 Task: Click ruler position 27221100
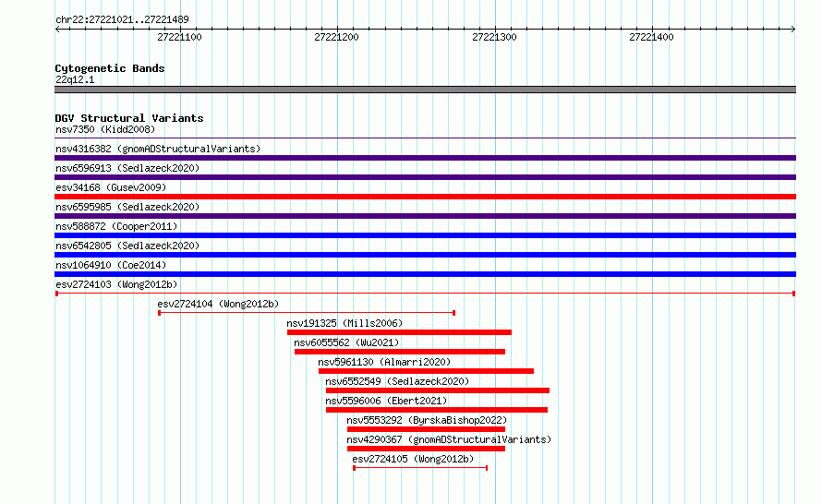click(x=179, y=37)
